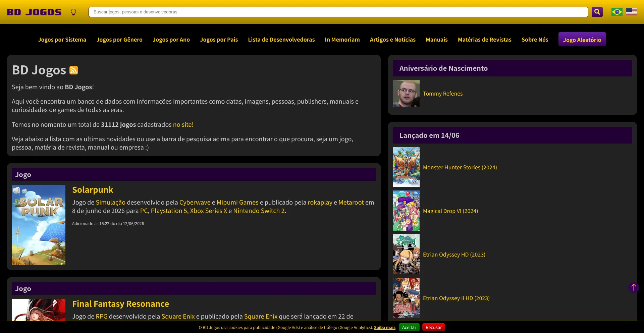Click 'Adicionado às 15:22 do dia 12/06/2026' text
This screenshot has height=333, width=644.
point(108,223)
